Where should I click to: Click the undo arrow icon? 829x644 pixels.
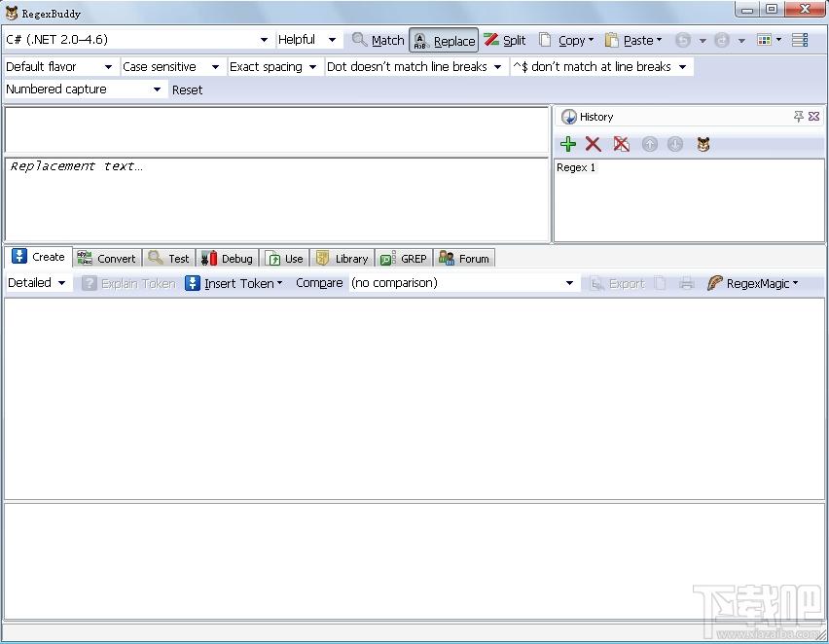683,40
